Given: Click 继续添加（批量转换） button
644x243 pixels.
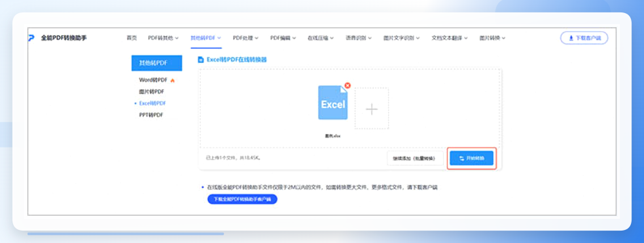Looking at the screenshot, I should click(x=415, y=158).
